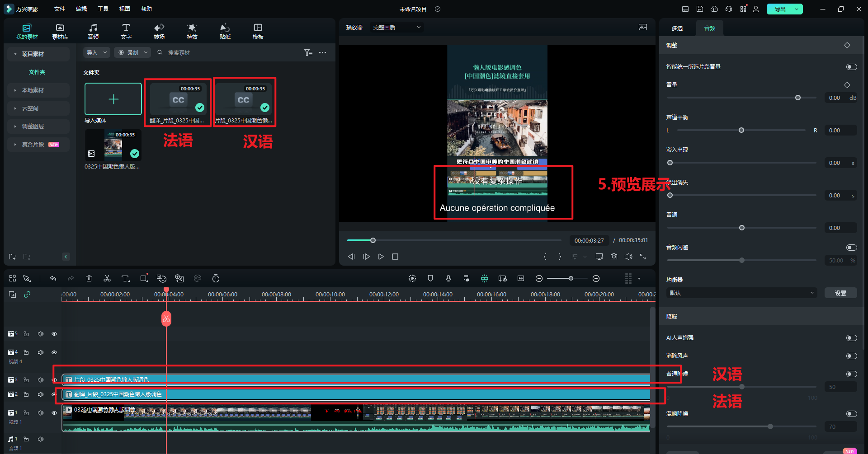Hide video track 5 with eye icon
Viewport: 868px width, 454px height.
[x=54, y=334]
